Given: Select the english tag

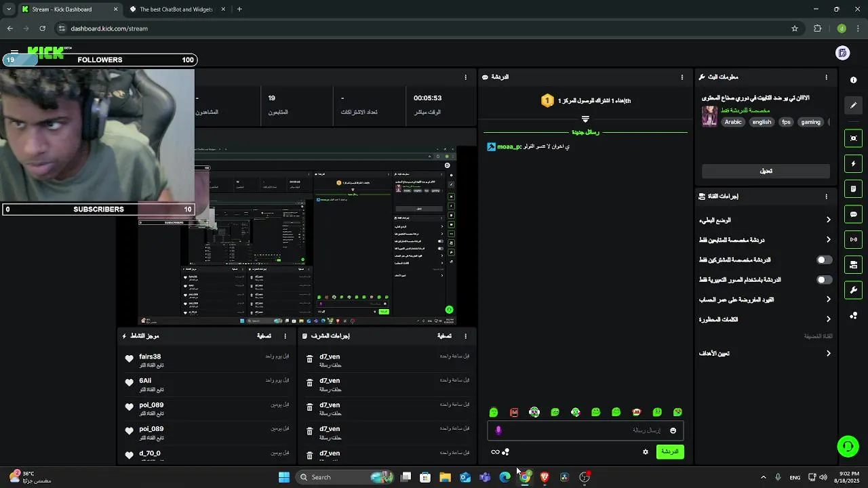Looking at the screenshot, I should 762,122.
